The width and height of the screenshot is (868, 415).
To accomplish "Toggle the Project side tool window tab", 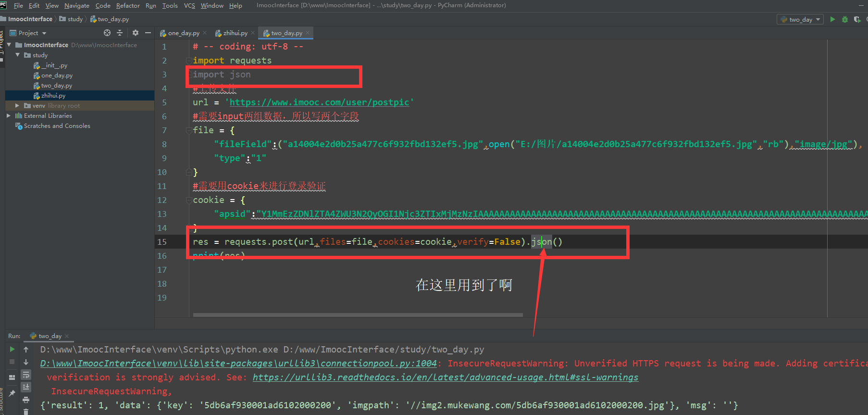I will pyautogui.click(x=1, y=41).
